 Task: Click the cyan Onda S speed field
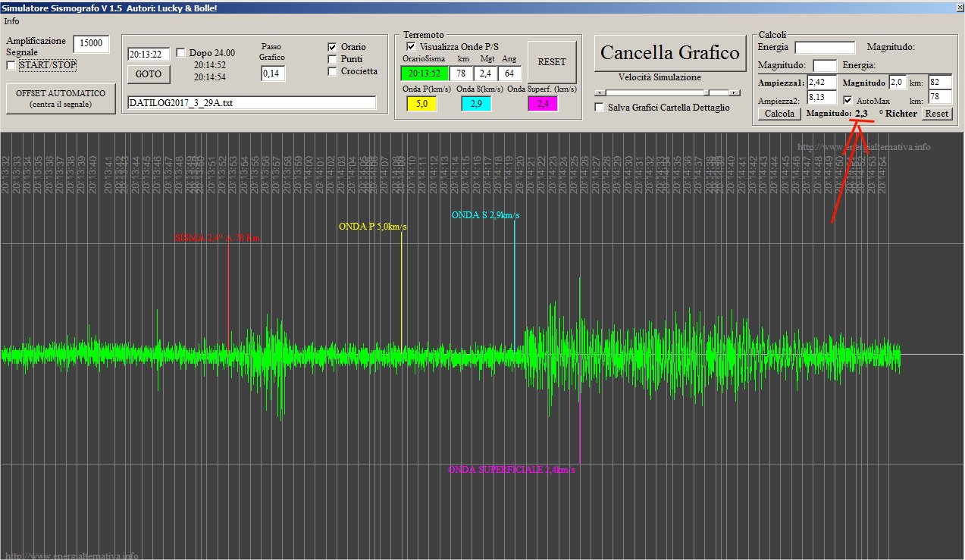pyautogui.click(x=476, y=104)
